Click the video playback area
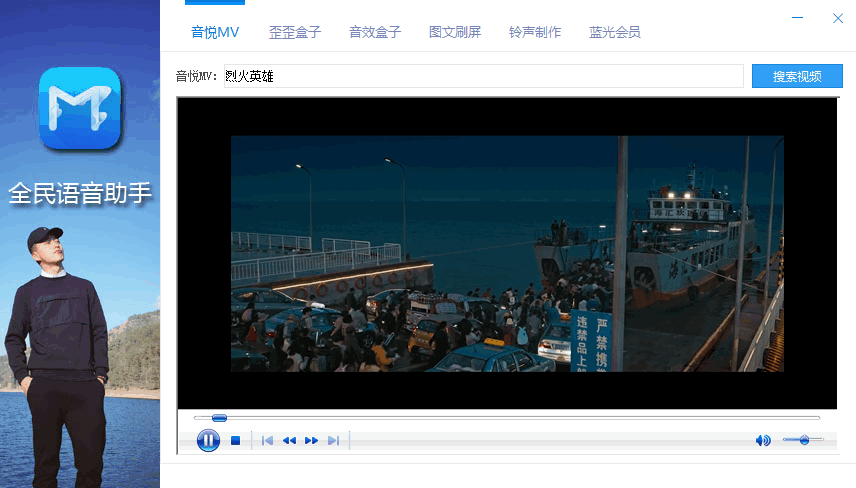The height and width of the screenshot is (488, 856). [x=507, y=253]
